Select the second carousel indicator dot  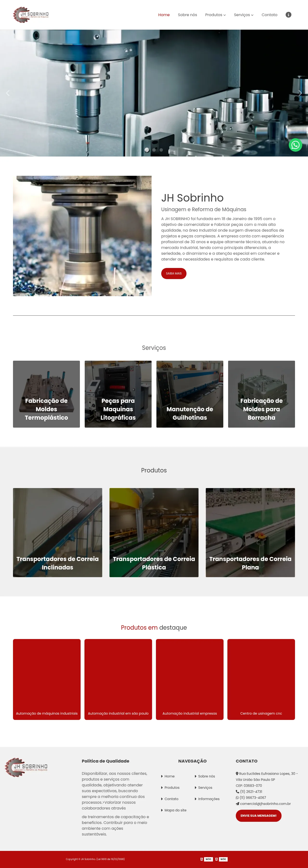pyautogui.click(x=154, y=150)
